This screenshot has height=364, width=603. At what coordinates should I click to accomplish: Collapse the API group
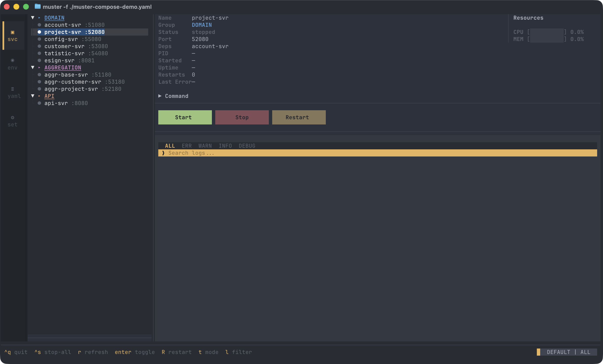pos(33,96)
